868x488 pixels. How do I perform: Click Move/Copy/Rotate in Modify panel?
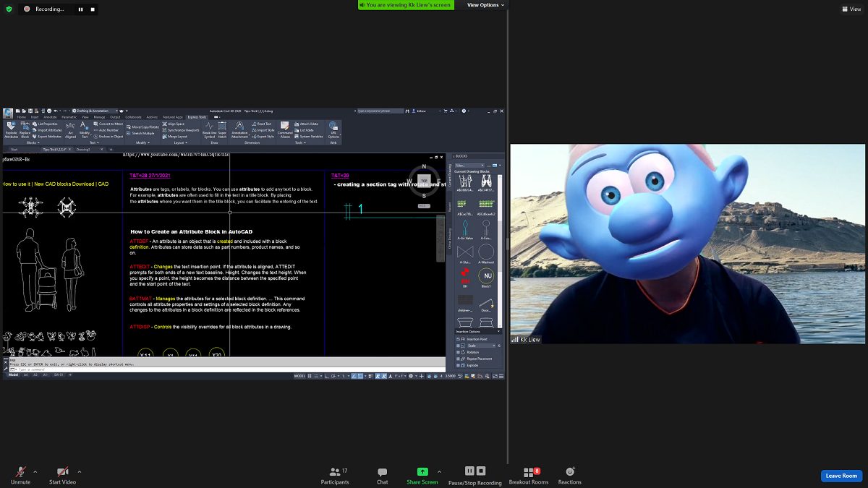(142, 127)
